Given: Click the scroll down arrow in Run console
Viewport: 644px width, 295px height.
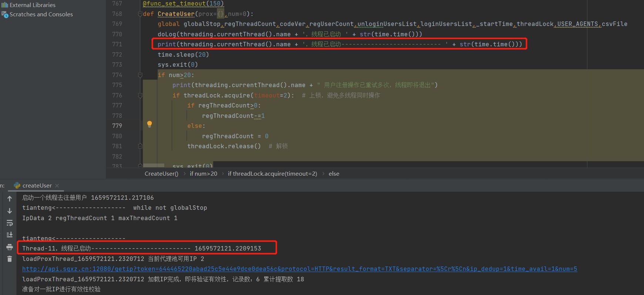Looking at the screenshot, I should tap(10, 211).
